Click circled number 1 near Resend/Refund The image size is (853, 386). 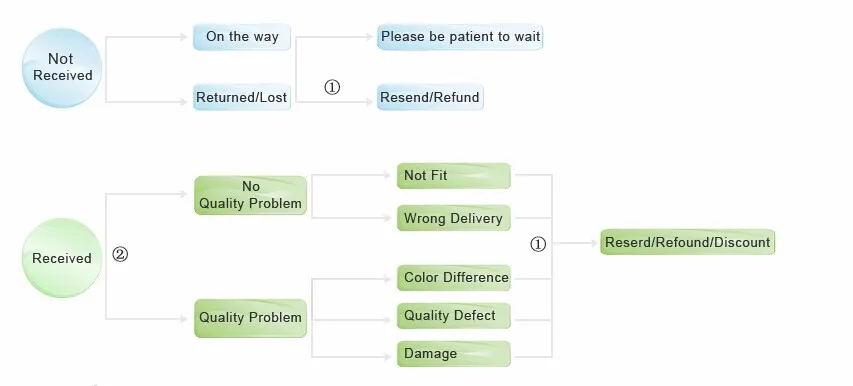tap(332, 87)
